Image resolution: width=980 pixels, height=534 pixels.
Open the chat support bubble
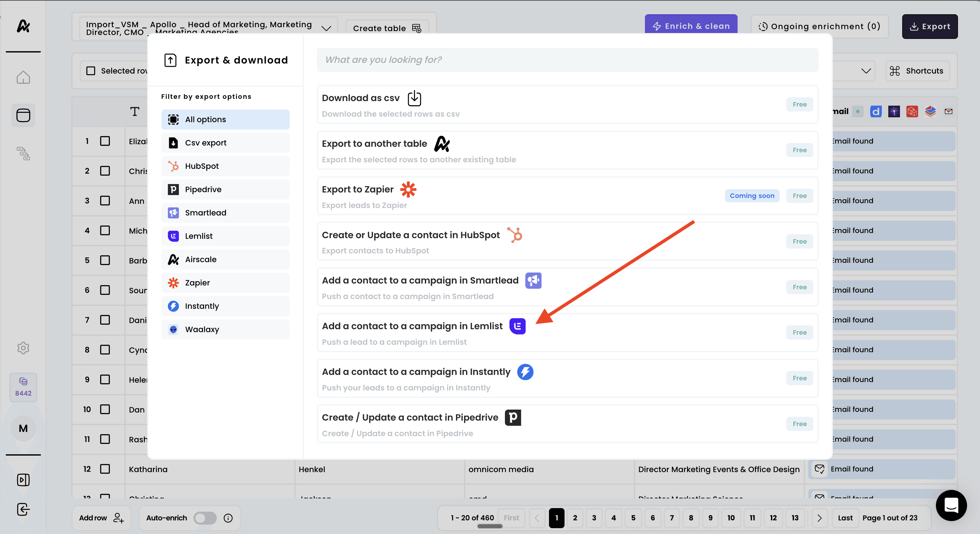point(951,505)
